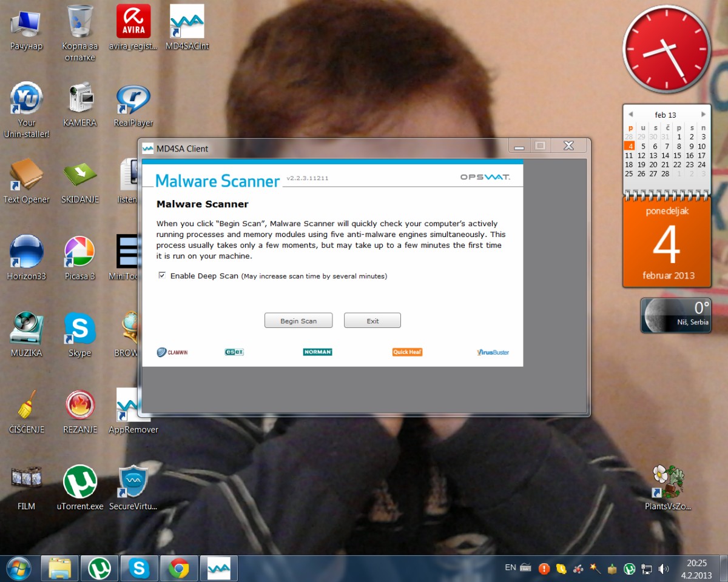Toggle the Enable Deep Scan checkbox
Screen dimensions: 728x582
point(162,275)
